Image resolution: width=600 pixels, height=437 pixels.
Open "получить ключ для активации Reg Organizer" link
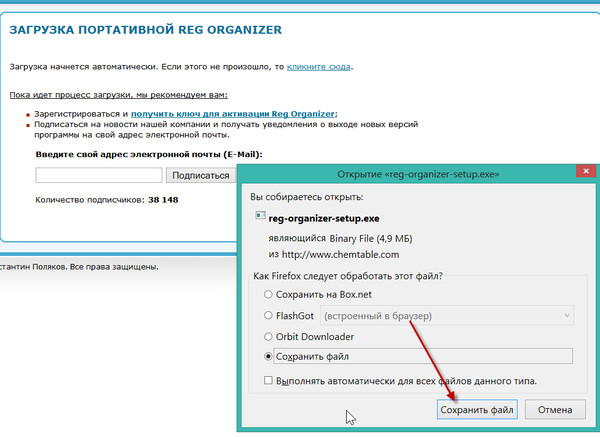coord(233,114)
